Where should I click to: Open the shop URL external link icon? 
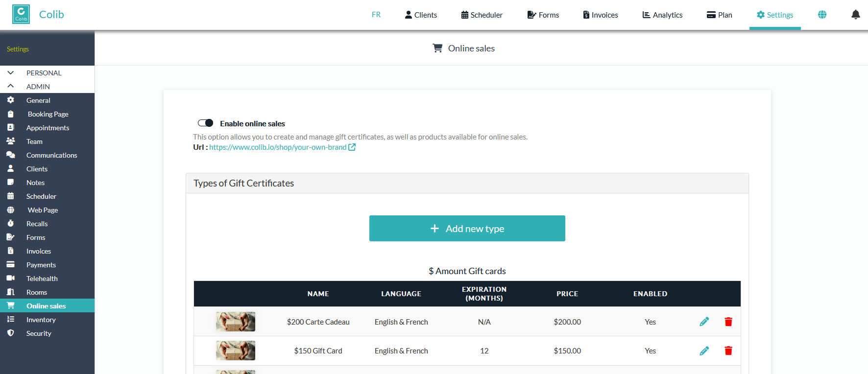(352, 147)
